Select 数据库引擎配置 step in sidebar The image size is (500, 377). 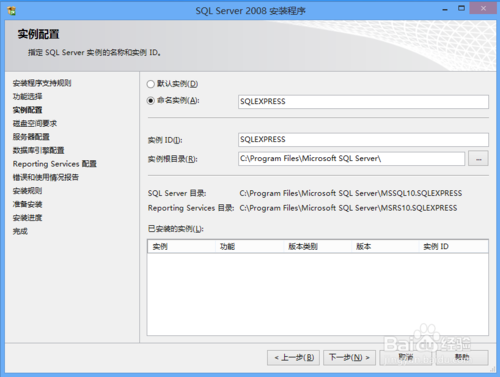(x=38, y=150)
